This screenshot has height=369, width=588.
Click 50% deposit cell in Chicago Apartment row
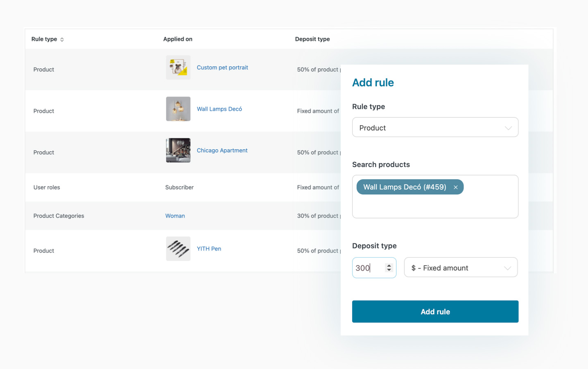(319, 153)
